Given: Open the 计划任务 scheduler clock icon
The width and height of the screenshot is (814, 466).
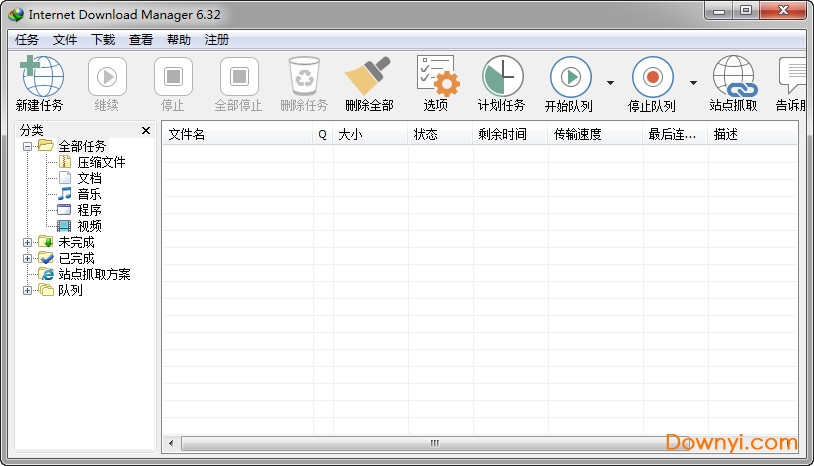Looking at the screenshot, I should tap(501, 77).
